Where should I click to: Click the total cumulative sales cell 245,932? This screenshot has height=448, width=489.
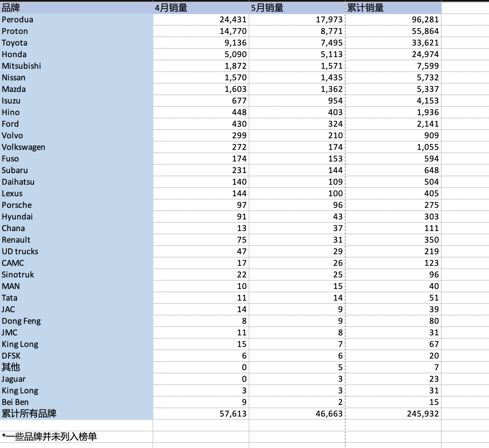(x=393, y=414)
